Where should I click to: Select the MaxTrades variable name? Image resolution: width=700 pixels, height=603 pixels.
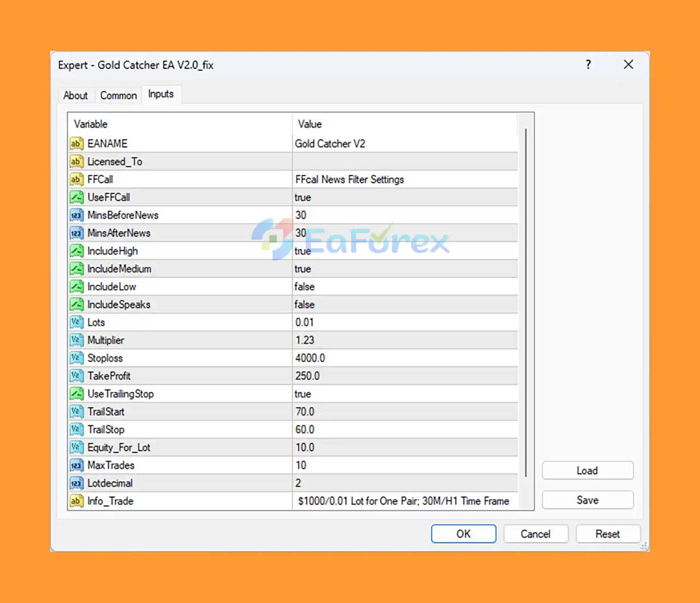tap(111, 466)
